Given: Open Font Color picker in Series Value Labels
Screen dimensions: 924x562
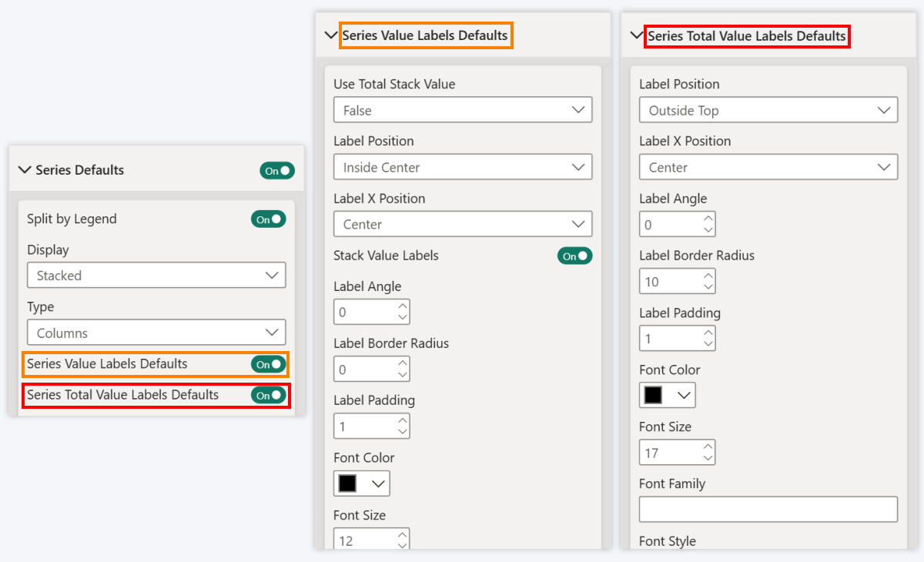Looking at the screenshot, I should click(x=362, y=483).
